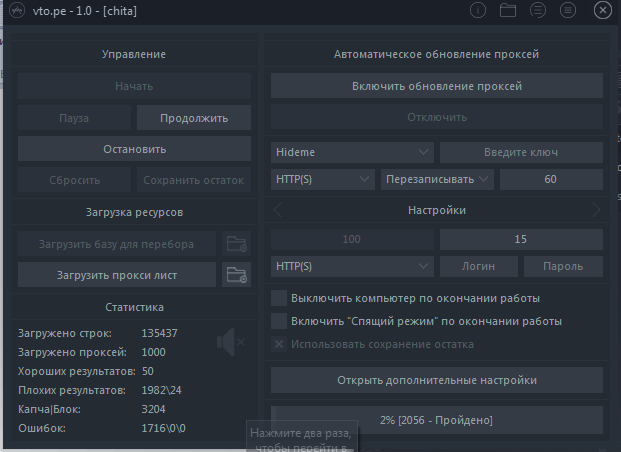The height and width of the screenshot is (452, 621).
Task: Click folder icon beside Загрузить базу для перебора
Action: pos(236,243)
